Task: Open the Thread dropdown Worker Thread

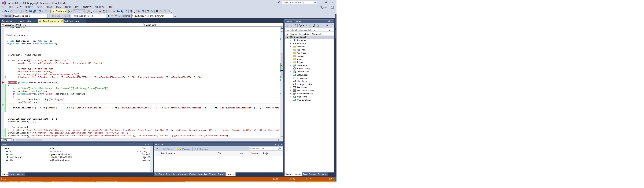Action: pos(88,16)
